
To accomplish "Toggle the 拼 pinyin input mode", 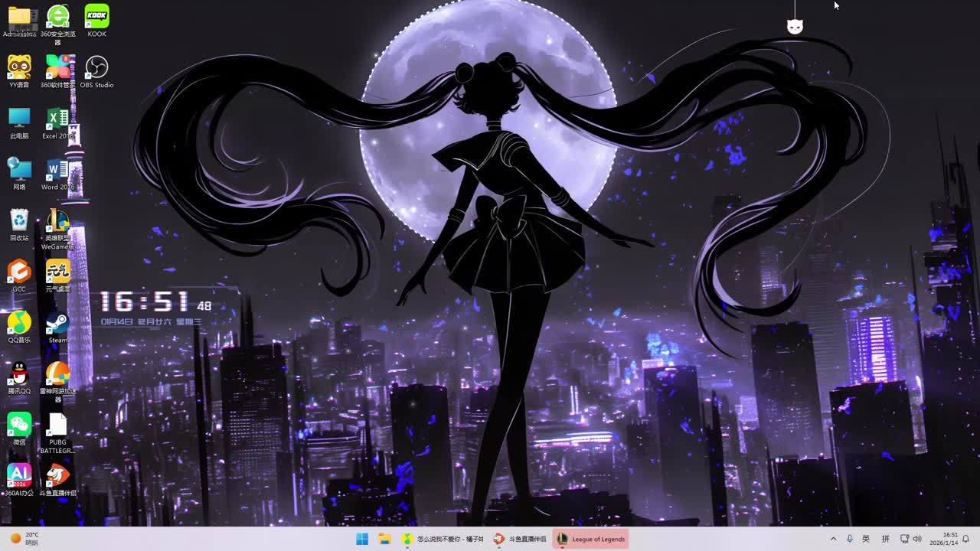I will tap(886, 539).
